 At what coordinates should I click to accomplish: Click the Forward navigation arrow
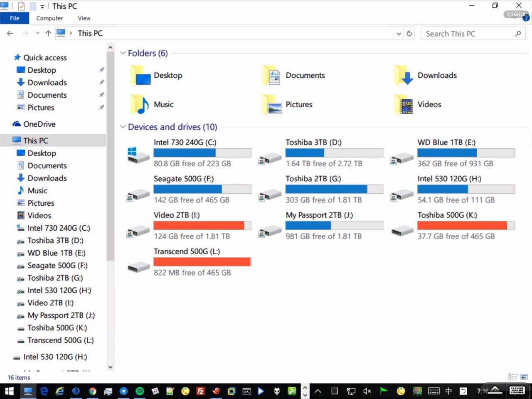point(25,33)
